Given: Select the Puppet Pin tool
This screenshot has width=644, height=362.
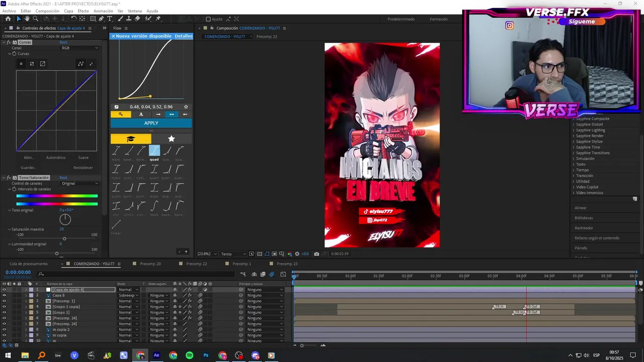Looking at the screenshot, I should [158, 19].
